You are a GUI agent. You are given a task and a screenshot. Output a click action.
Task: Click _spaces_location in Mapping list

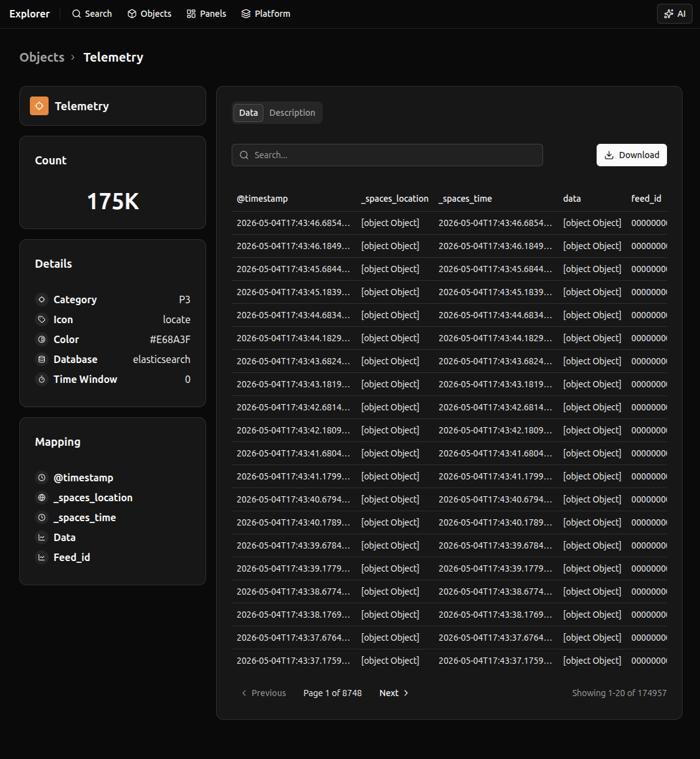[93, 497]
